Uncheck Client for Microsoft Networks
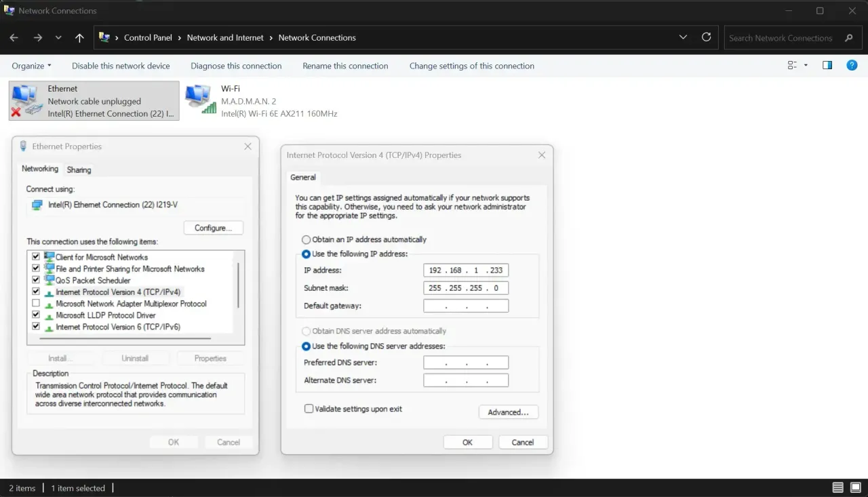 click(36, 257)
